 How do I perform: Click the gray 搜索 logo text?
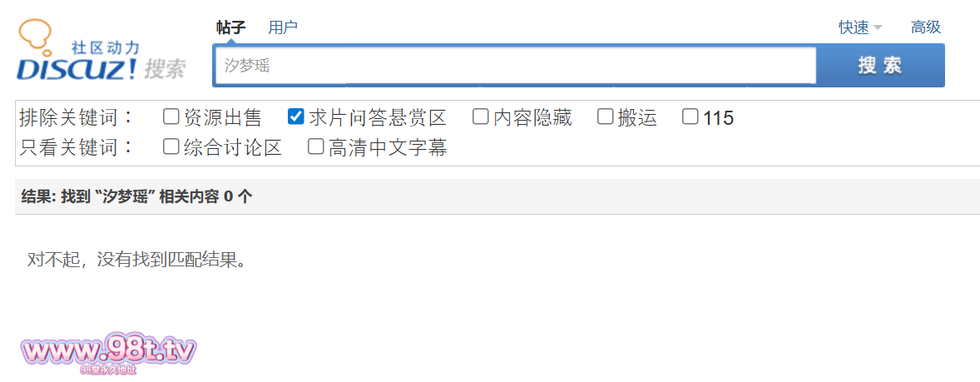pos(165,69)
